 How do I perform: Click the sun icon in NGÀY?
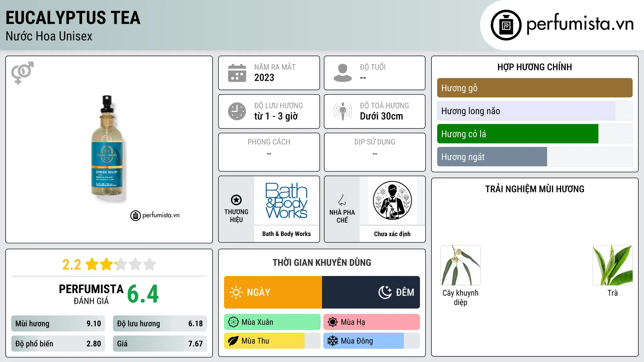[x=236, y=292]
